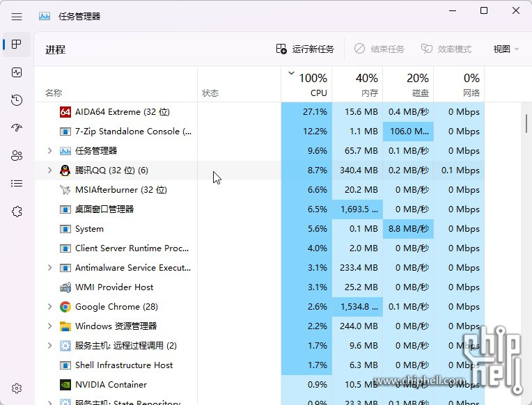The image size is (532, 405).
Task: Select the Client Server Runtime Process row
Action: (x=260, y=248)
